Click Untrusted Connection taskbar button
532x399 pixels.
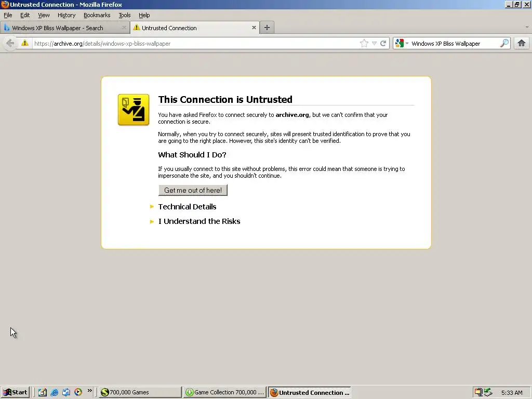pos(310,393)
